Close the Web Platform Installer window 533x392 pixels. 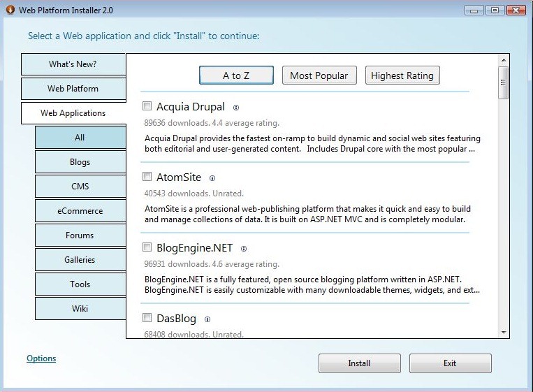[x=516, y=10]
